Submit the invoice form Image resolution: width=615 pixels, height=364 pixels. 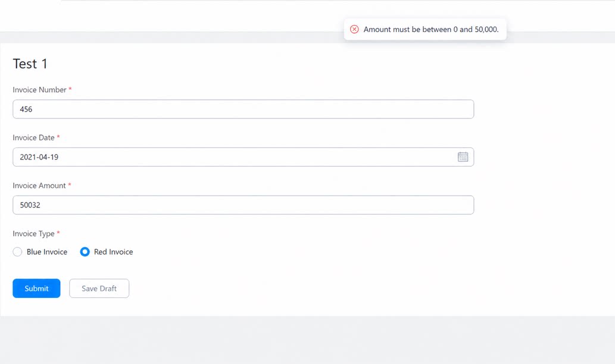[36, 288]
